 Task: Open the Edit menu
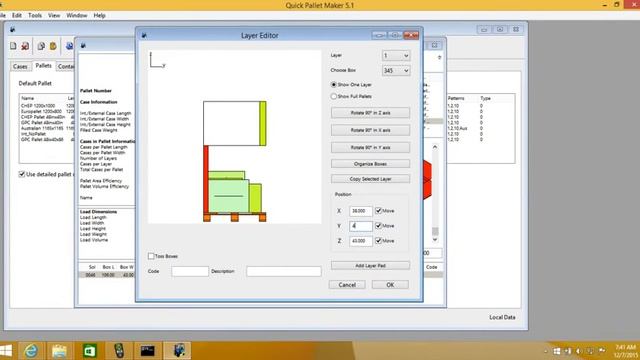pos(17,16)
